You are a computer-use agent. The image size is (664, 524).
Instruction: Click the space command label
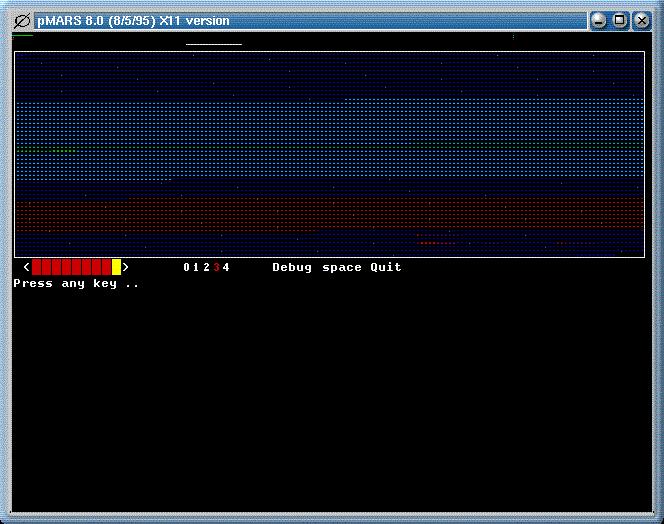click(x=342, y=267)
